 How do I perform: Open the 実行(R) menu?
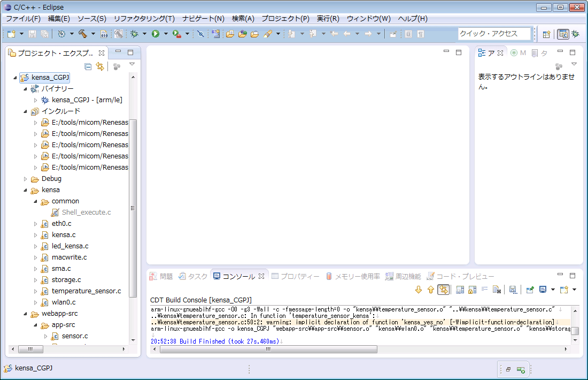click(x=328, y=19)
